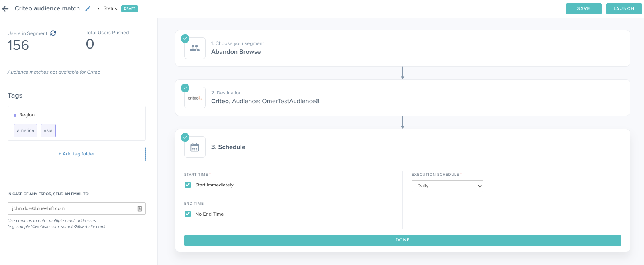Open the Execution Schedule Daily dropdown
The image size is (644, 265).
pos(448,186)
